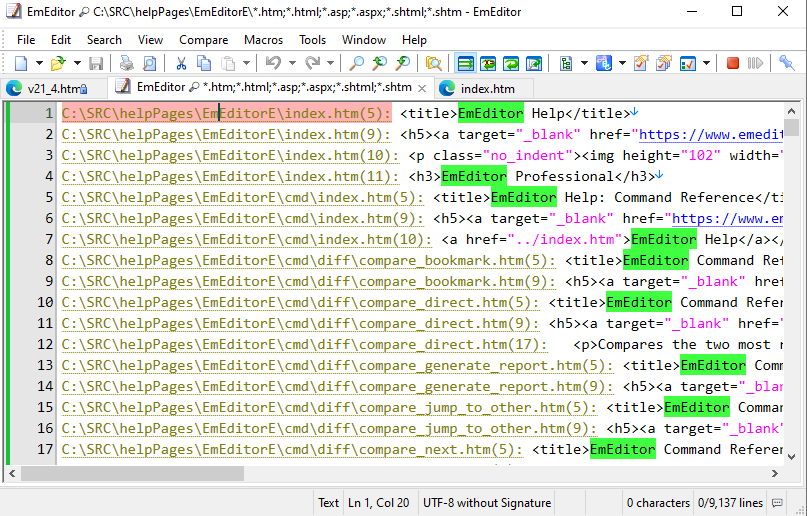This screenshot has height=516, width=807.
Task: Click the Find magnifier icon
Action: tap(357, 64)
